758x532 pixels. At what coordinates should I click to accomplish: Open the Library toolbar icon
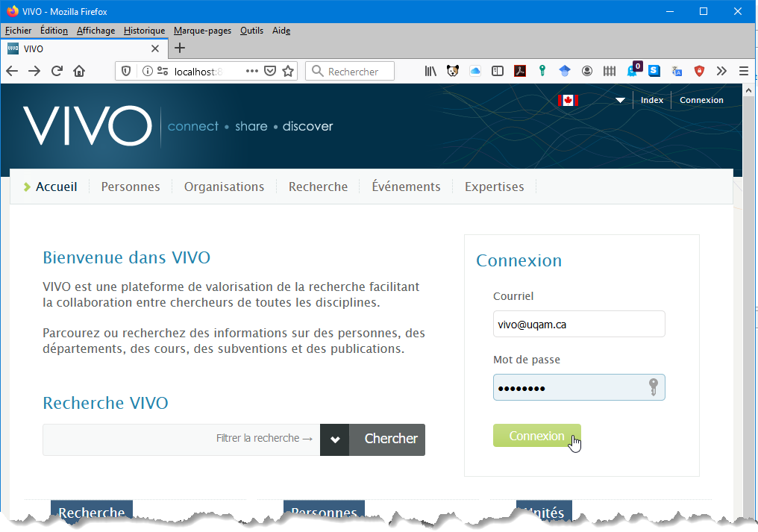pyautogui.click(x=430, y=71)
